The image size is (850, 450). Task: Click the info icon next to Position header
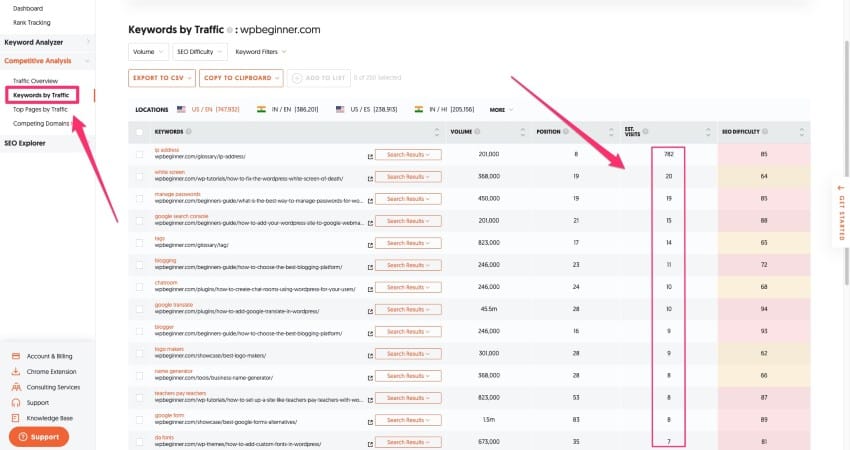pos(566,131)
